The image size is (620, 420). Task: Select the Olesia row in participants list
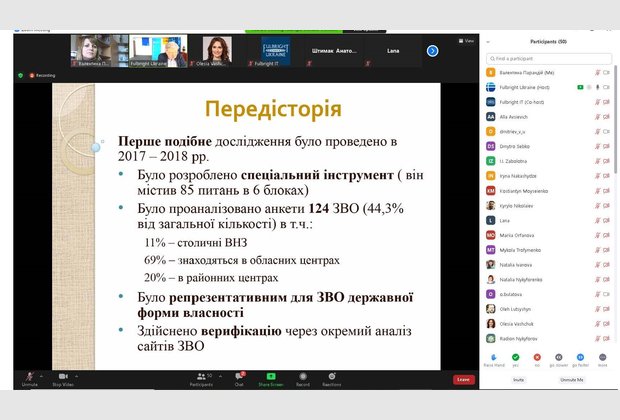tap(548, 324)
